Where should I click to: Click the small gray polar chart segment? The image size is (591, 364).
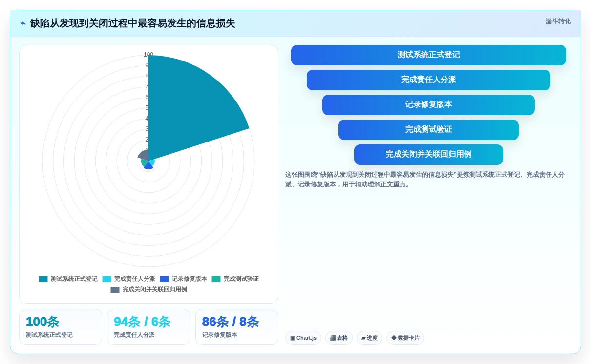[144, 156]
